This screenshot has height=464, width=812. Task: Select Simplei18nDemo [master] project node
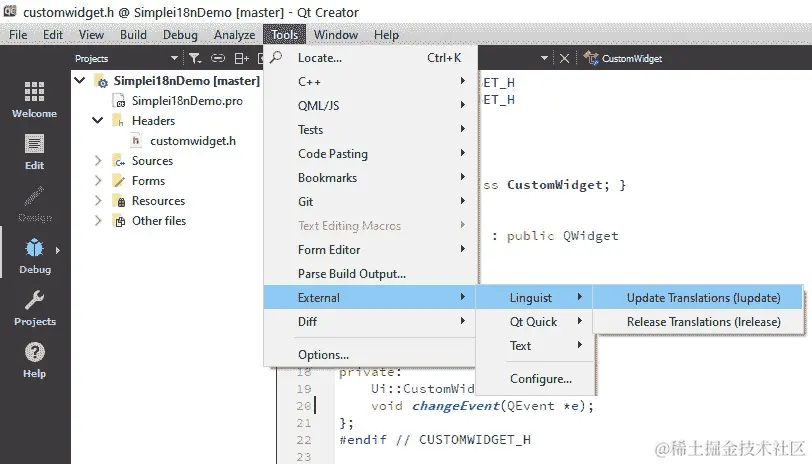(x=186, y=81)
